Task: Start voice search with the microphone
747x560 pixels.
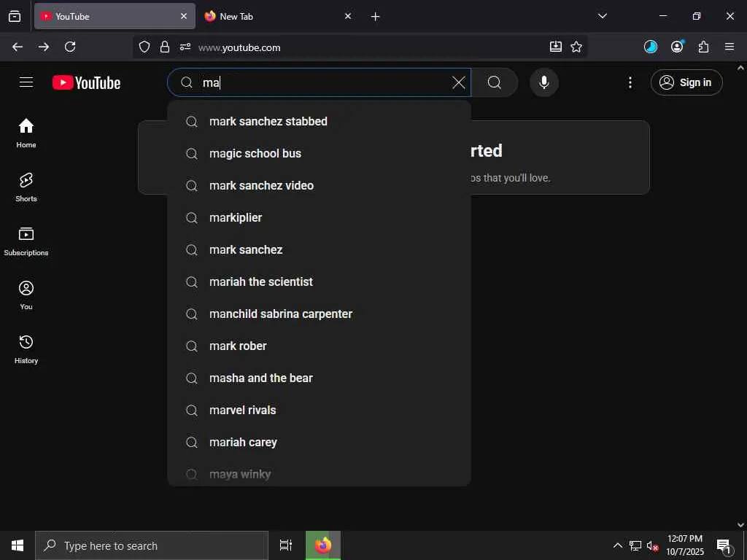Action: pos(543,82)
